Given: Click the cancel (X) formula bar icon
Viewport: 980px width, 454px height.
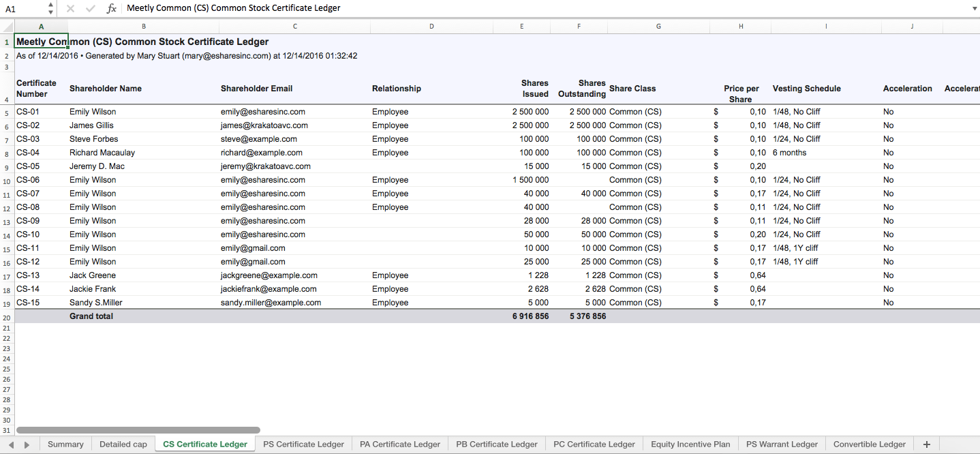Looking at the screenshot, I should 70,8.
